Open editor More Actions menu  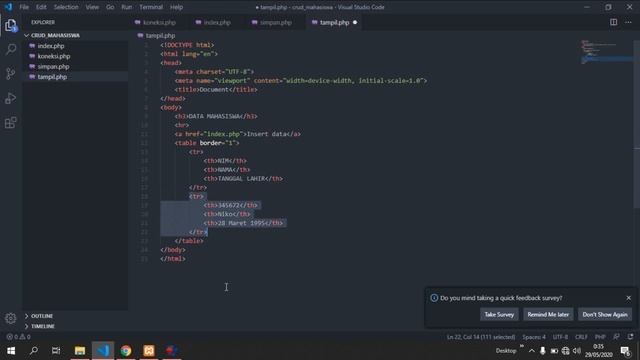[628, 22]
